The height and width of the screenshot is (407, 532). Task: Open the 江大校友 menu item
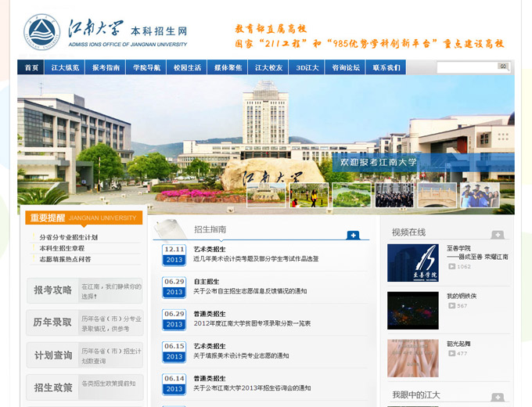(x=268, y=67)
